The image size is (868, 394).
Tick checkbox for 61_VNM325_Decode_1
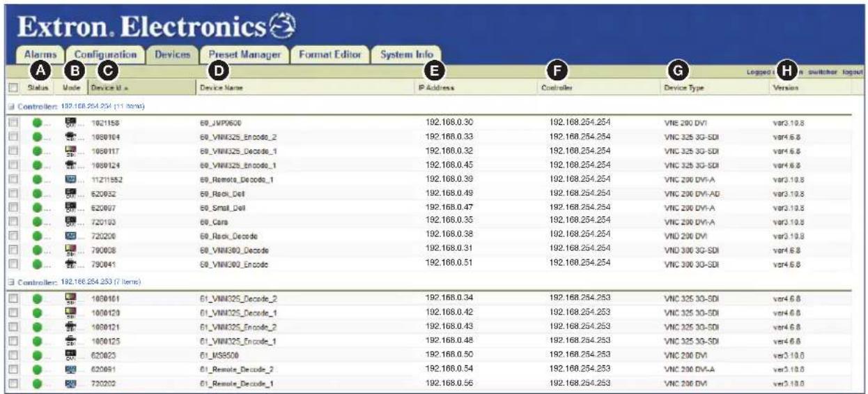(x=13, y=312)
